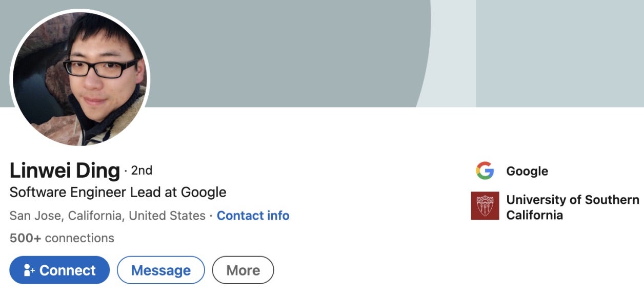The image size is (644, 296).
Task: Click the San Jose location text
Action: 107,216
